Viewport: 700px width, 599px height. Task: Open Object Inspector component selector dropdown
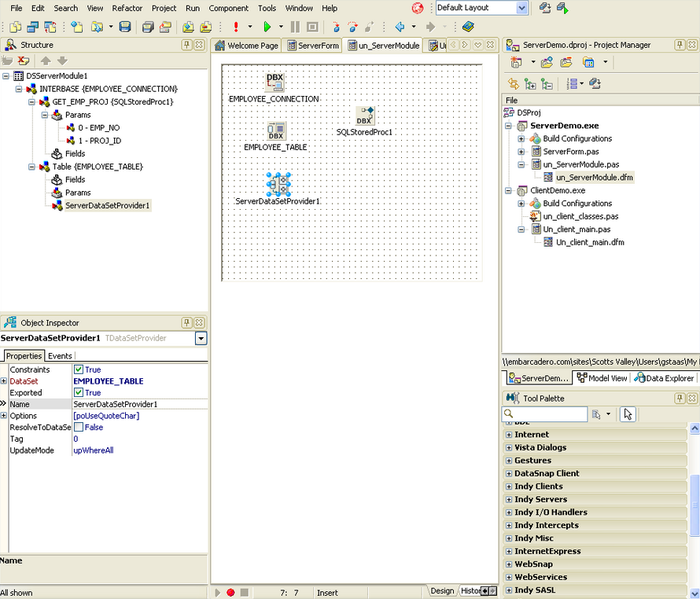coord(201,338)
